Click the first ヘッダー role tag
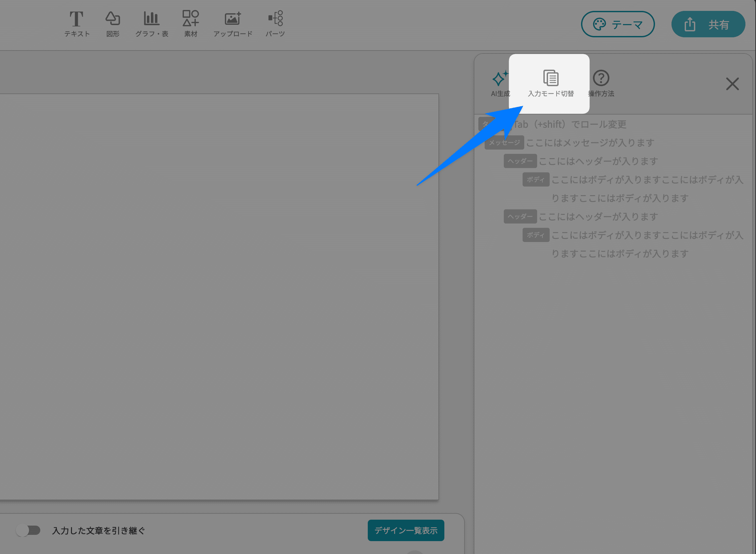 point(520,161)
